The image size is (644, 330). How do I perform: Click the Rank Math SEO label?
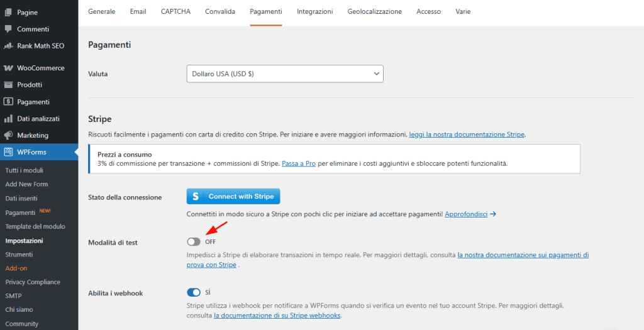point(41,46)
